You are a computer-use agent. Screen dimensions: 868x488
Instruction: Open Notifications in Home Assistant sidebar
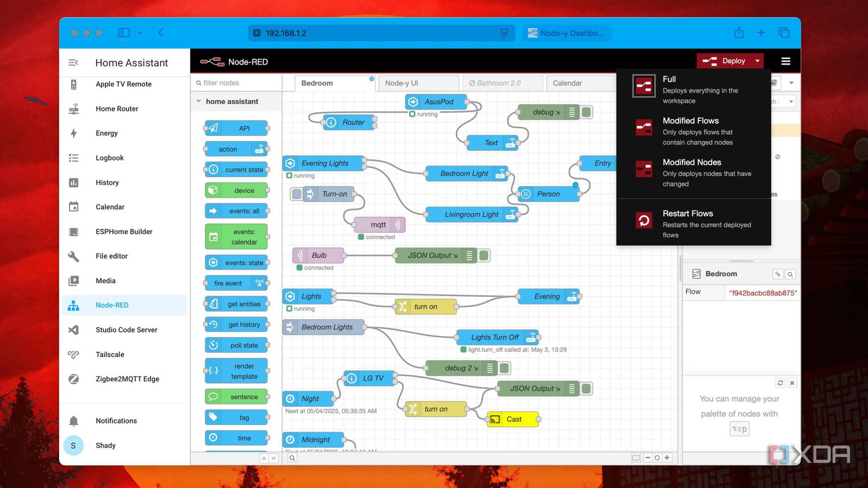tap(116, 420)
